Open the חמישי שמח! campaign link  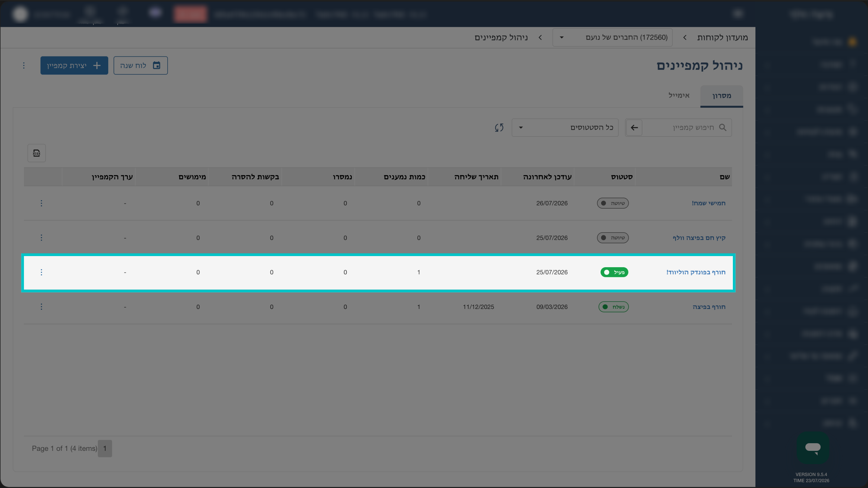[708, 203]
